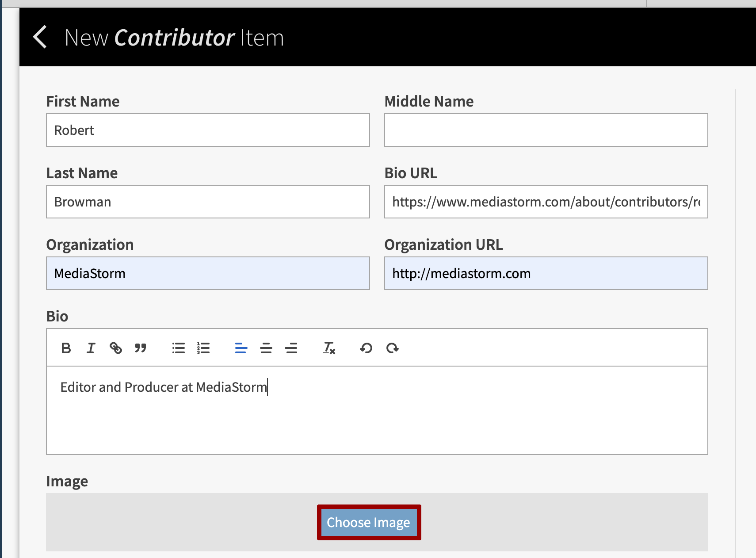756x558 pixels.
Task: Align the bio text to the left
Action: (x=241, y=348)
